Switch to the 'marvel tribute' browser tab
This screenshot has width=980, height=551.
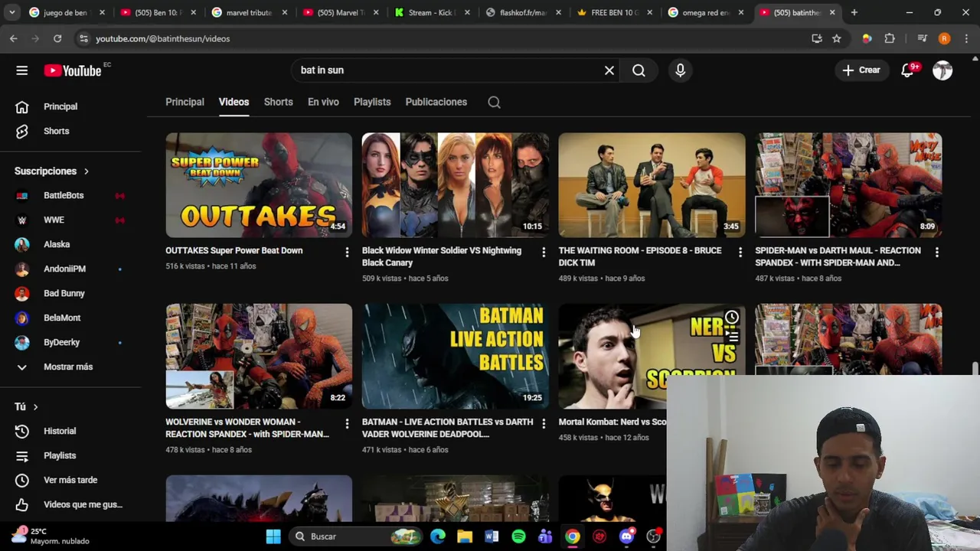pos(249,12)
